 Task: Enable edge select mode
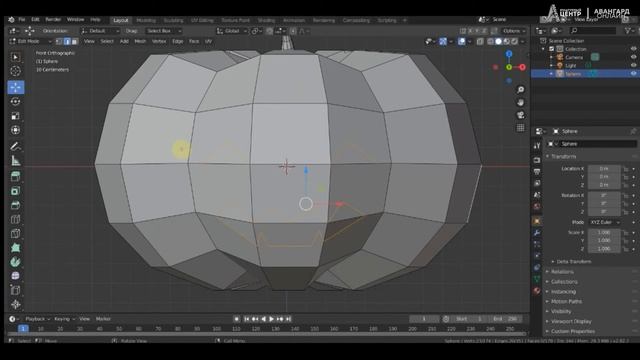pos(67,41)
